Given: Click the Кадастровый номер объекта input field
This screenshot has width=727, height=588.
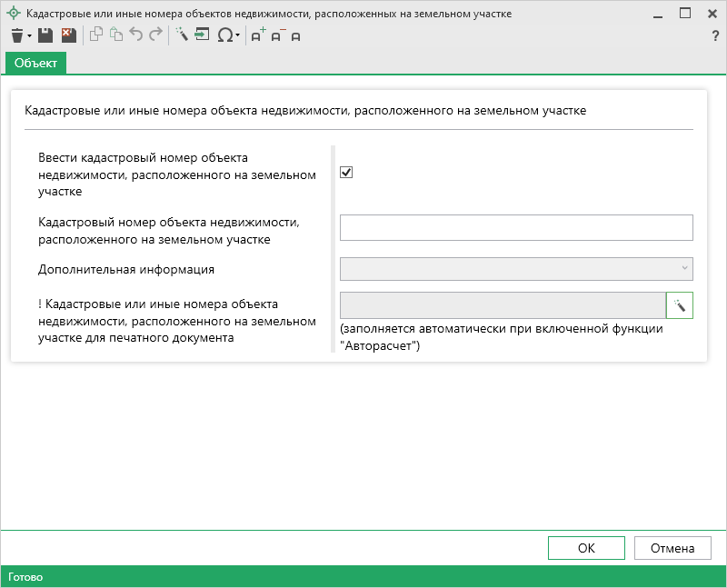Looking at the screenshot, I should 516,227.
